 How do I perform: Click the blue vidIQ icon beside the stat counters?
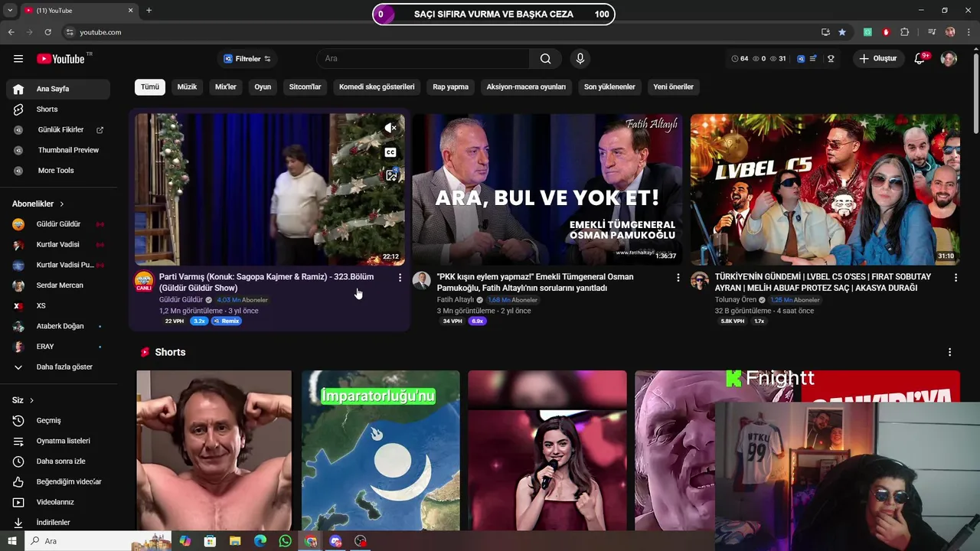801,59
